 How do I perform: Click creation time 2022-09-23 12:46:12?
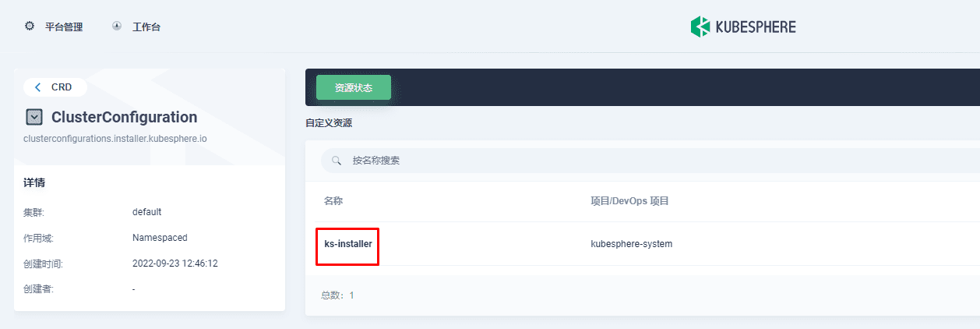(x=175, y=264)
